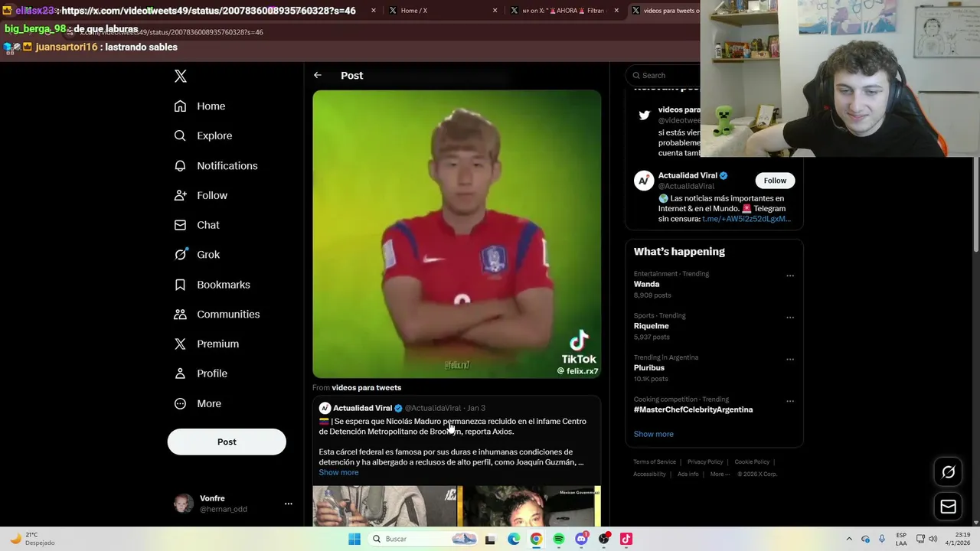Open options dots for Wanda trend
Viewport: 980px width, 551px height.
pos(790,275)
